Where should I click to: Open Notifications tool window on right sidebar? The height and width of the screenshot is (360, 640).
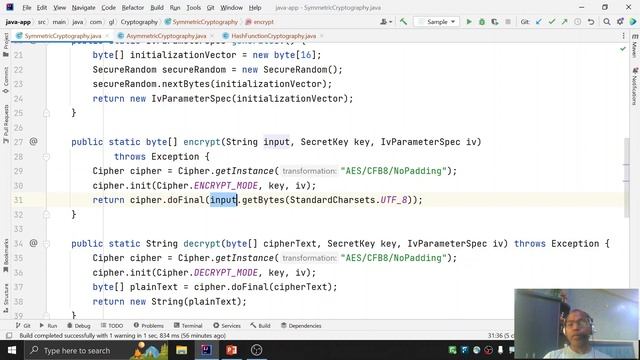click(635, 86)
